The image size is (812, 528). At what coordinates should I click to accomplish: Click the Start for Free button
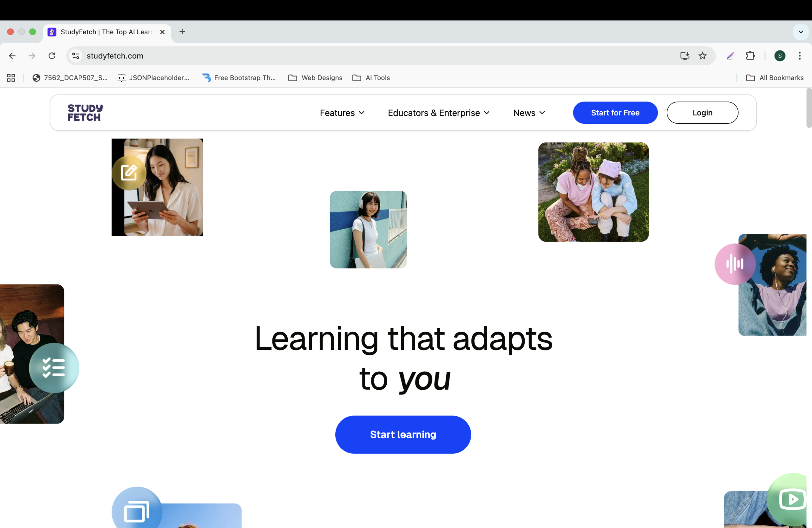click(x=615, y=113)
